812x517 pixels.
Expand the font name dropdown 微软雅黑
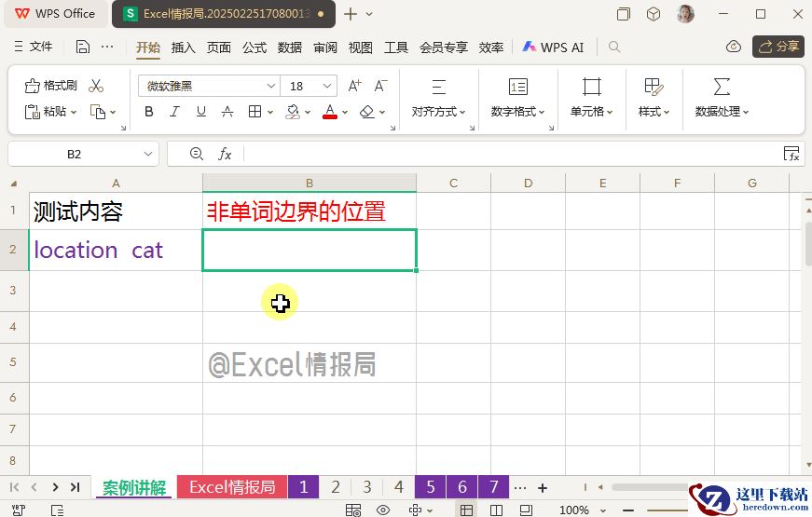coord(271,86)
